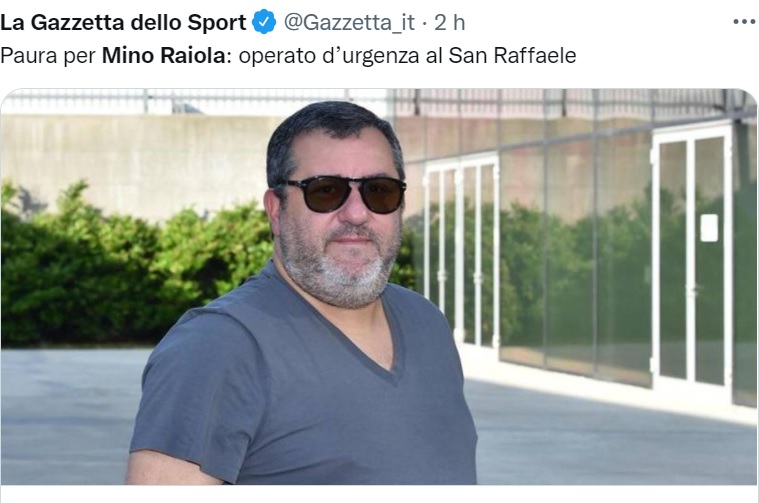Image resolution: width=759 pixels, height=503 pixels.
Task: Open the tweet via the 2 h timestamp
Action: pyautogui.click(x=449, y=22)
